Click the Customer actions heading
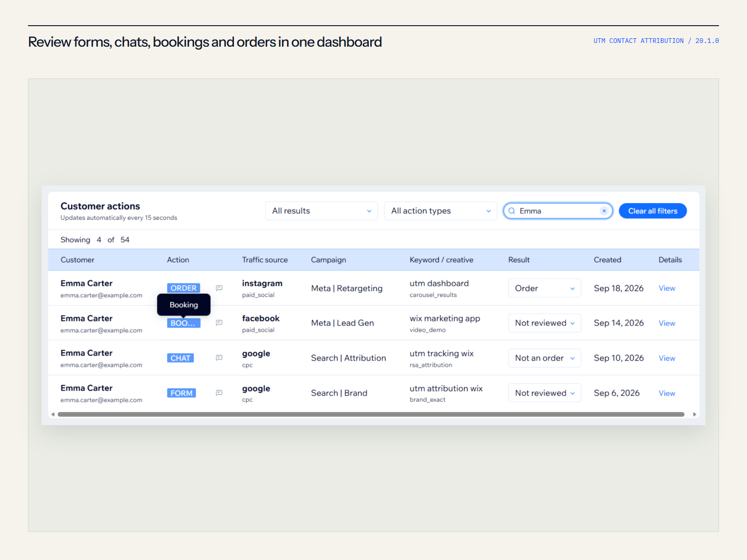The height and width of the screenshot is (560, 747). click(x=100, y=206)
